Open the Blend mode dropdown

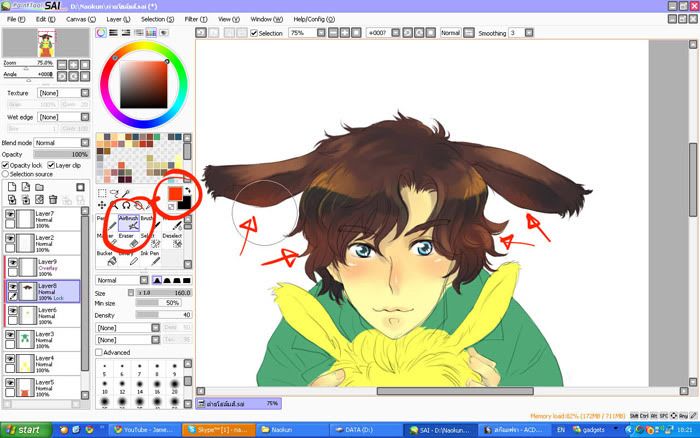click(x=60, y=143)
